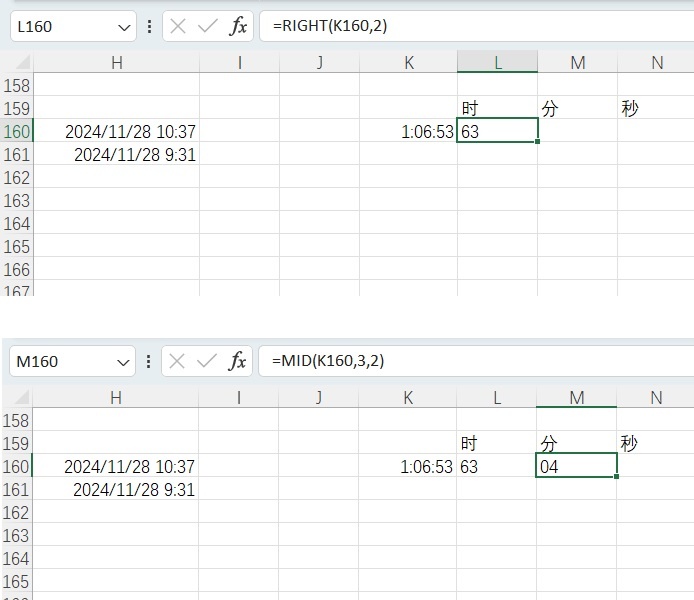This screenshot has width=694, height=600.
Task: Select column M header in upper sheet
Action: (x=578, y=63)
